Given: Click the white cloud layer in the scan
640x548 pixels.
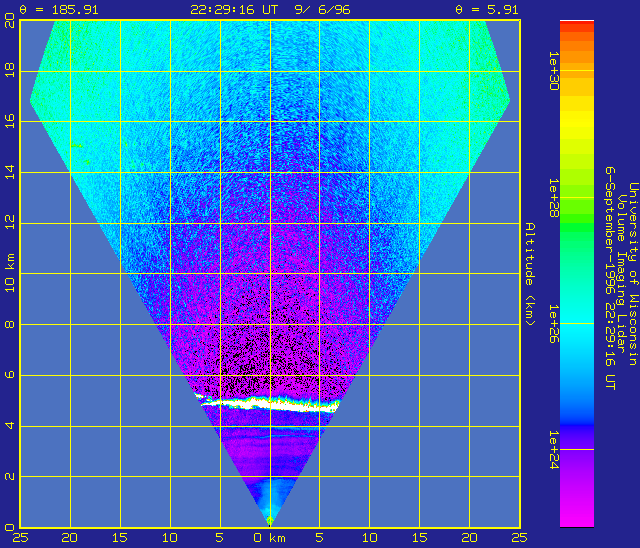Looking at the screenshot, I should (x=269, y=404).
